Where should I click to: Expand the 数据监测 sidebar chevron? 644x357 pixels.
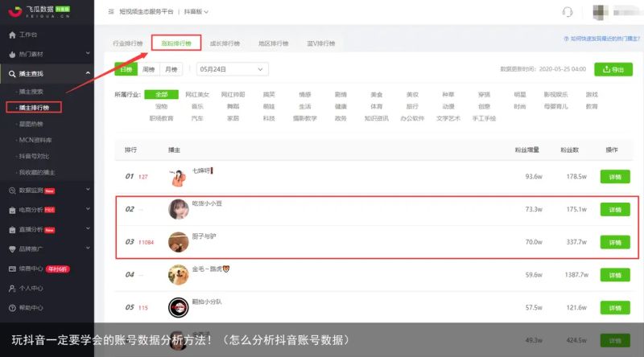click(x=88, y=190)
